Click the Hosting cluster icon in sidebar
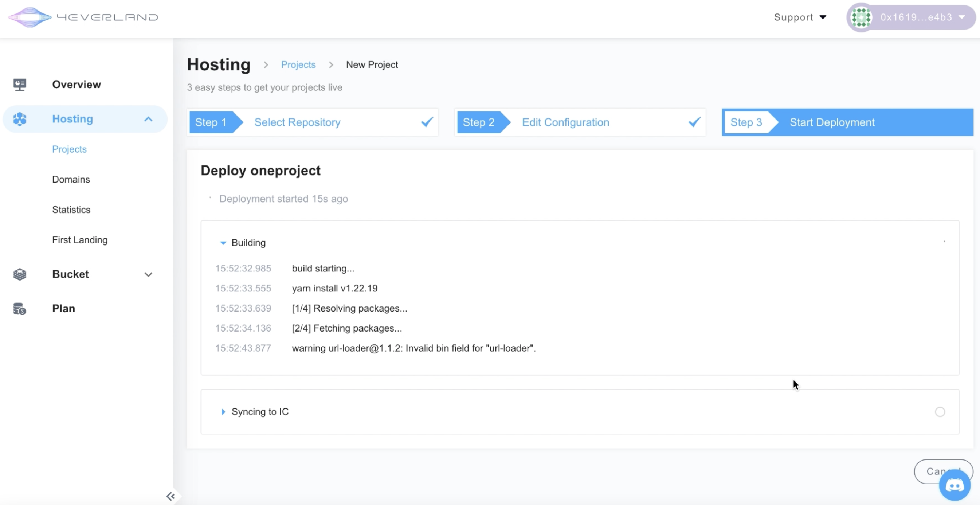The image size is (980, 505). coord(20,119)
